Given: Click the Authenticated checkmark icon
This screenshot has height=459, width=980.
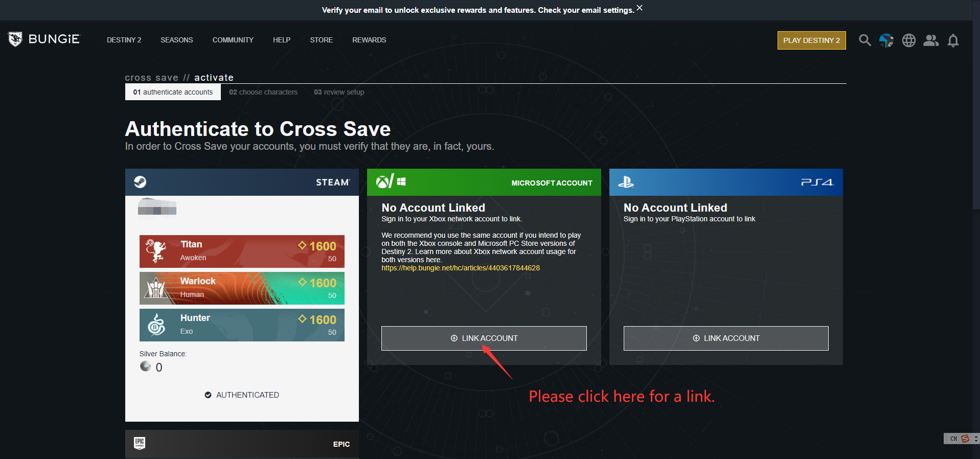Looking at the screenshot, I should coord(208,395).
